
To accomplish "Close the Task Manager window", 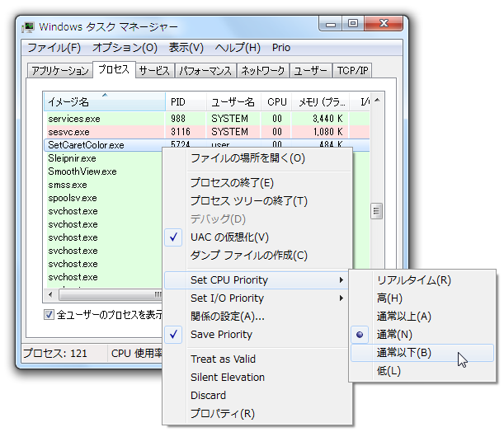I will tap(384, 23).
